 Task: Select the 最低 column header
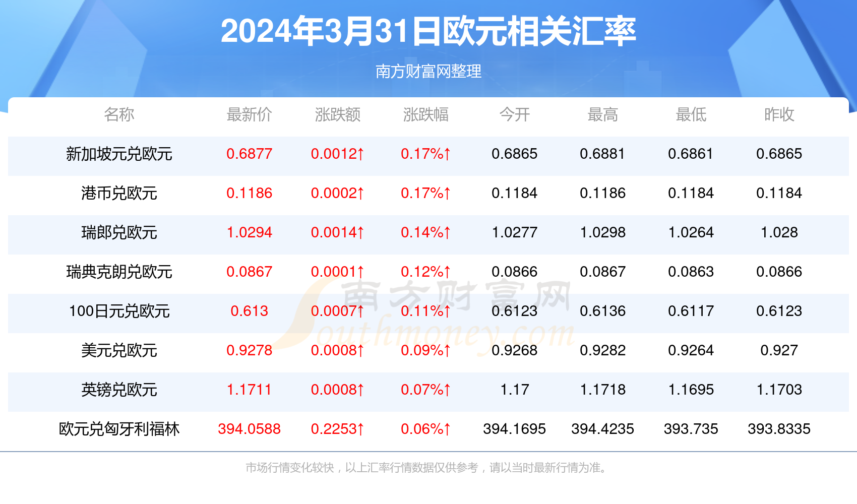(691, 114)
